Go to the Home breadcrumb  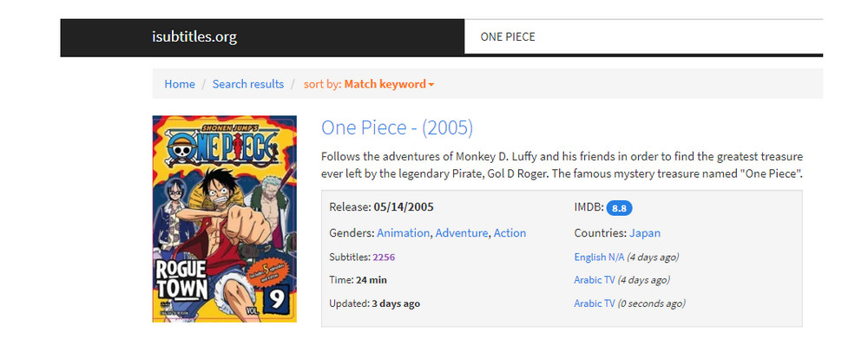pyautogui.click(x=180, y=84)
